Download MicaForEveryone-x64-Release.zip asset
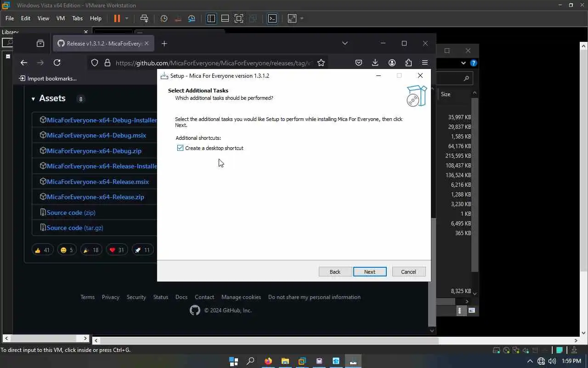Image resolution: width=588 pixels, height=368 pixels. pos(95,197)
